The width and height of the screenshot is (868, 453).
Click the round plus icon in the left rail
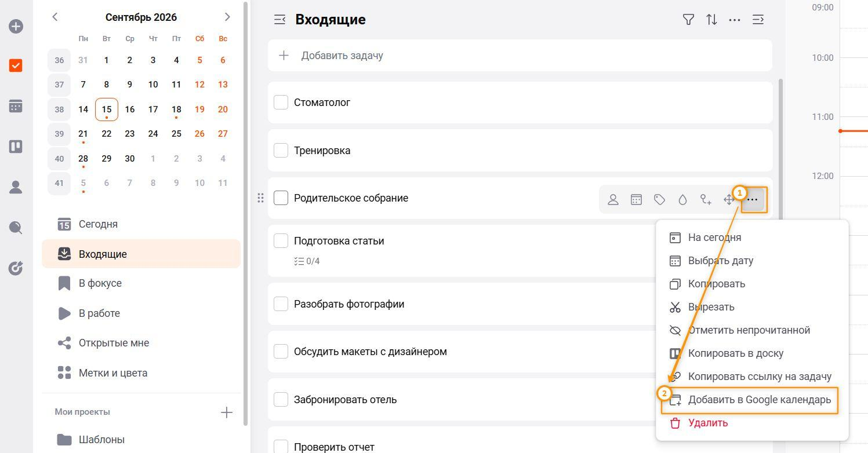click(x=16, y=27)
